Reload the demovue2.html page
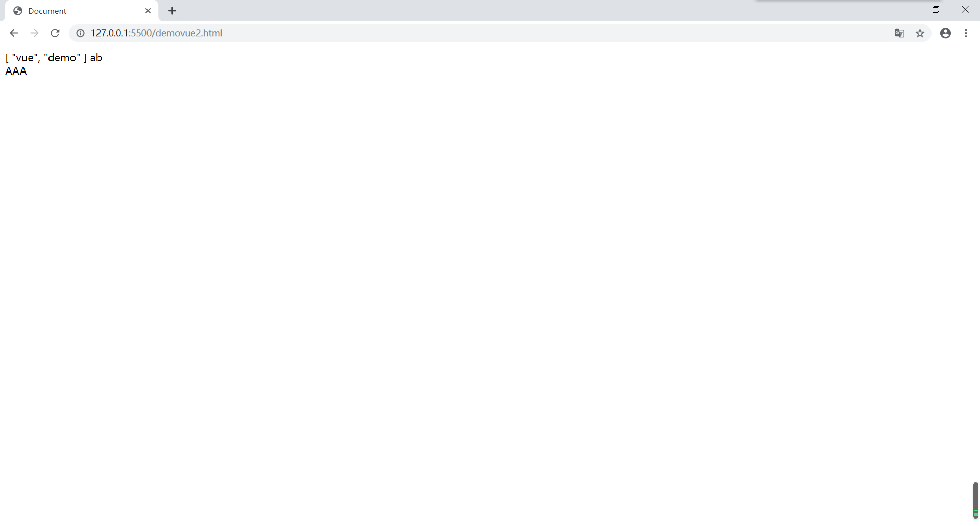980x526 pixels. tap(55, 33)
